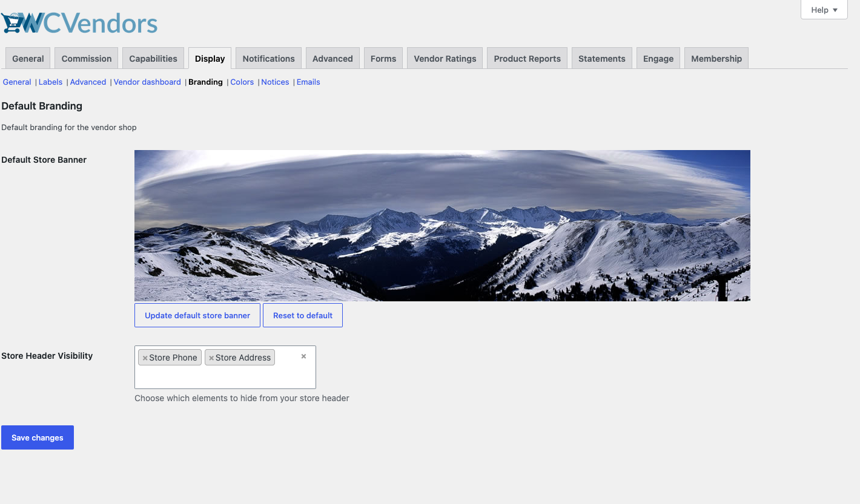Open the Product Reports tab
The height and width of the screenshot is (504, 860).
click(x=527, y=59)
